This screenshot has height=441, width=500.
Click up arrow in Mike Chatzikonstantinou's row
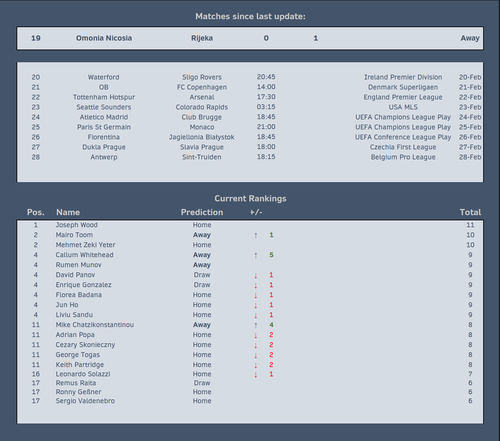click(x=256, y=325)
